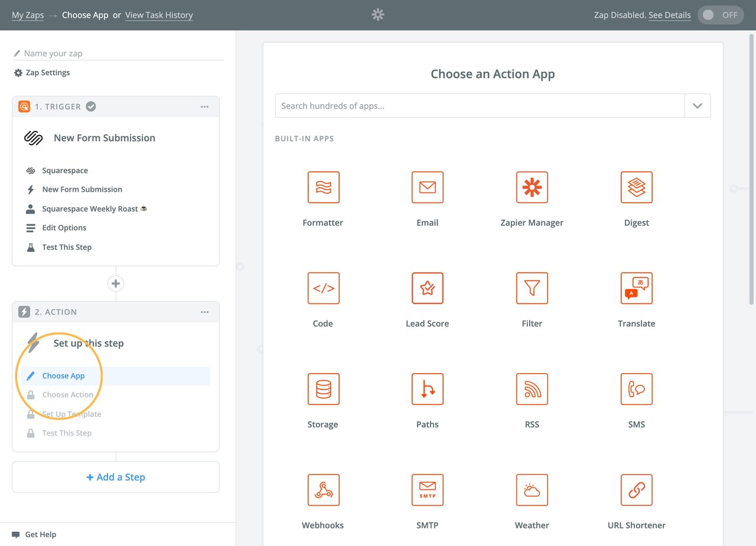The image size is (756, 546).
Task: Select the Email app icon
Action: (x=427, y=188)
